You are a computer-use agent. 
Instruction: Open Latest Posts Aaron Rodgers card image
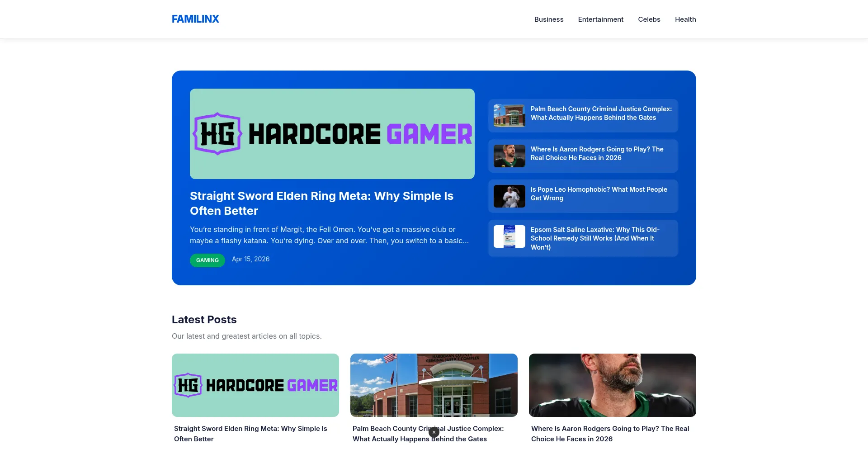coord(613,385)
